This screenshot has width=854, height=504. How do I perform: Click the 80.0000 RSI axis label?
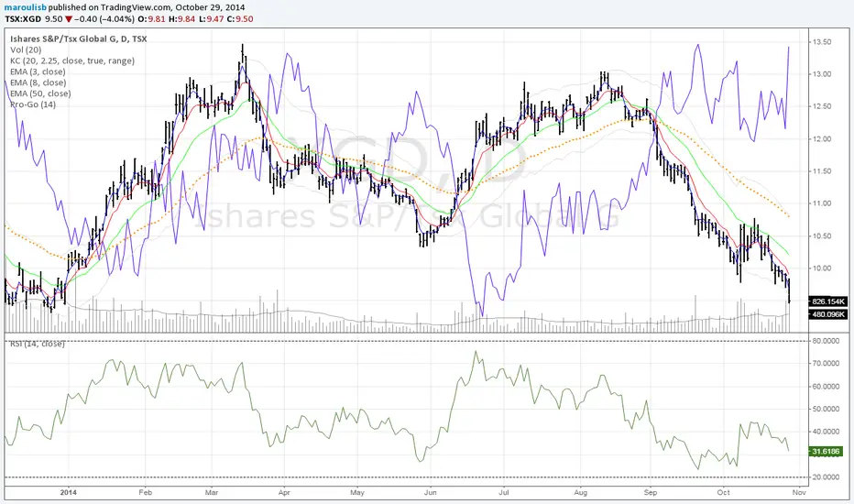pyautogui.click(x=826, y=341)
